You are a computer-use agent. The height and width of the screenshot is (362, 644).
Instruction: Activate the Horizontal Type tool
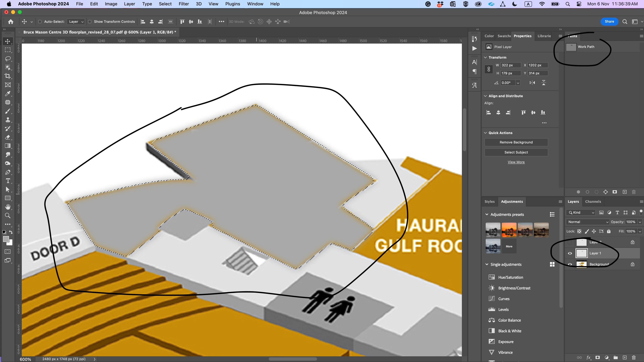point(8,181)
